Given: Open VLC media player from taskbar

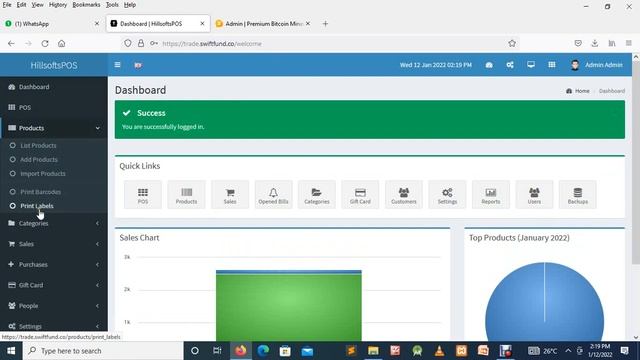Looking at the screenshot, I should 439,351.
